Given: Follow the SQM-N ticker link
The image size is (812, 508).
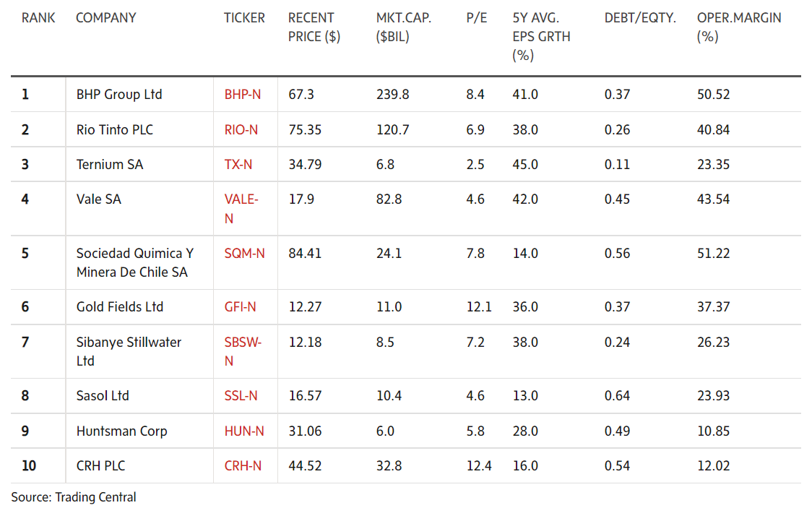Looking at the screenshot, I should click(x=244, y=254).
